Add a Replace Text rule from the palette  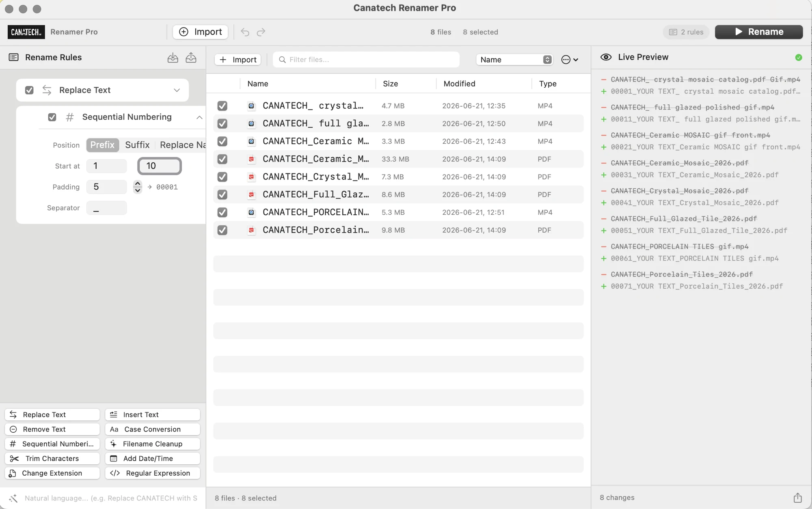click(52, 414)
